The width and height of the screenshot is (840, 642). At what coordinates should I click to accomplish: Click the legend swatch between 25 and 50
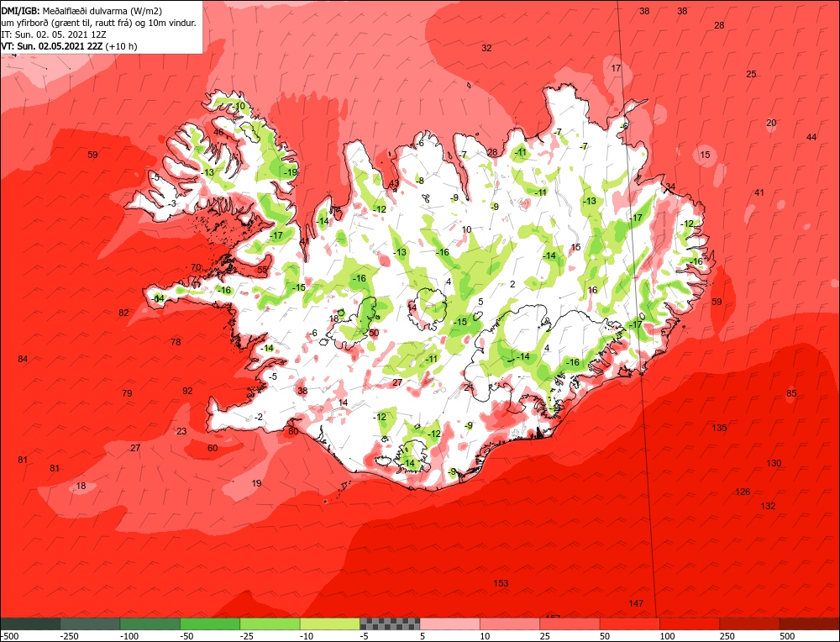(570, 624)
